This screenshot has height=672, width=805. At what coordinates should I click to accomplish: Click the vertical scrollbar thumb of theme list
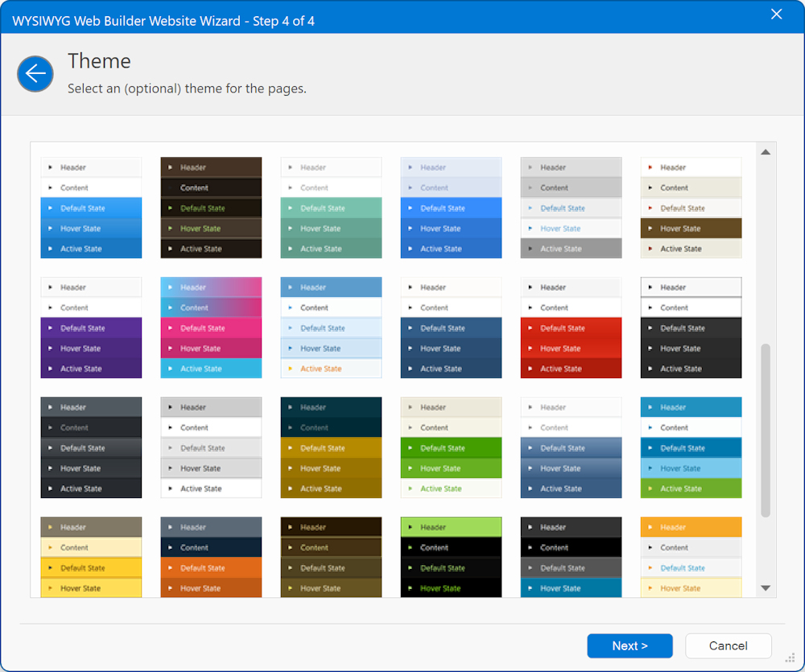click(766, 430)
